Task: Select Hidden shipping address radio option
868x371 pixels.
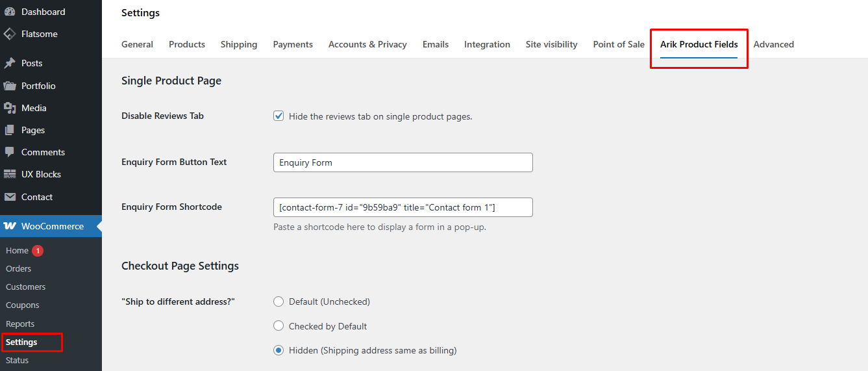Action: pyautogui.click(x=279, y=350)
